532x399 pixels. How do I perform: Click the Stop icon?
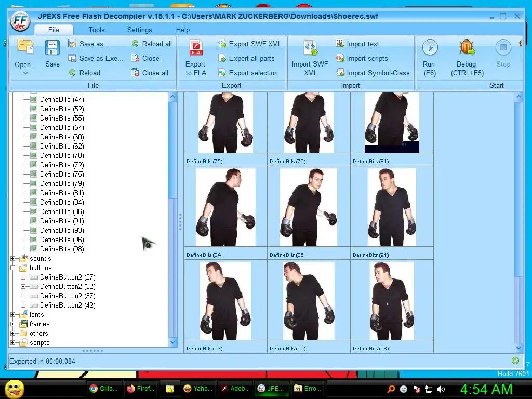pyautogui.click(x=503, y=47)
